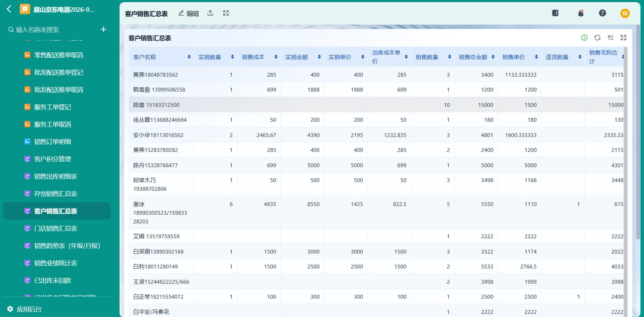Click the fullscreen icon next to share
The width and height of the screenshot is (644, 317).
tap(226, 13)
